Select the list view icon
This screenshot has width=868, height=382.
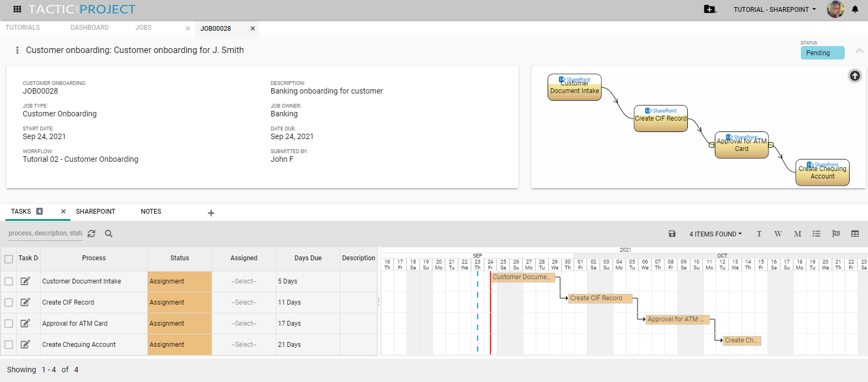pyautogui.click(x=817, y=234)
